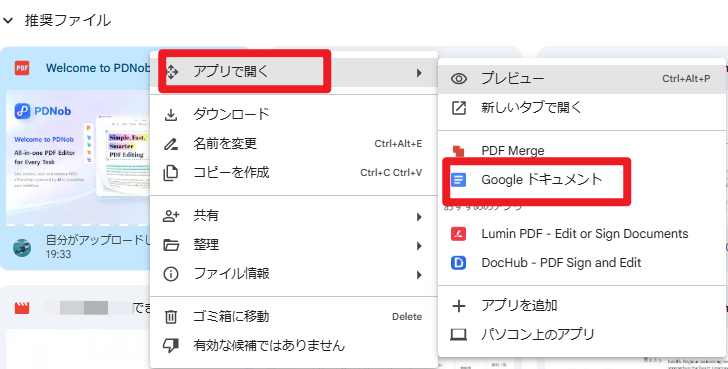The height and width of the screenshot is (369, 728).
Task: Select 有効な候補ではありません entry
Action: 294,346
